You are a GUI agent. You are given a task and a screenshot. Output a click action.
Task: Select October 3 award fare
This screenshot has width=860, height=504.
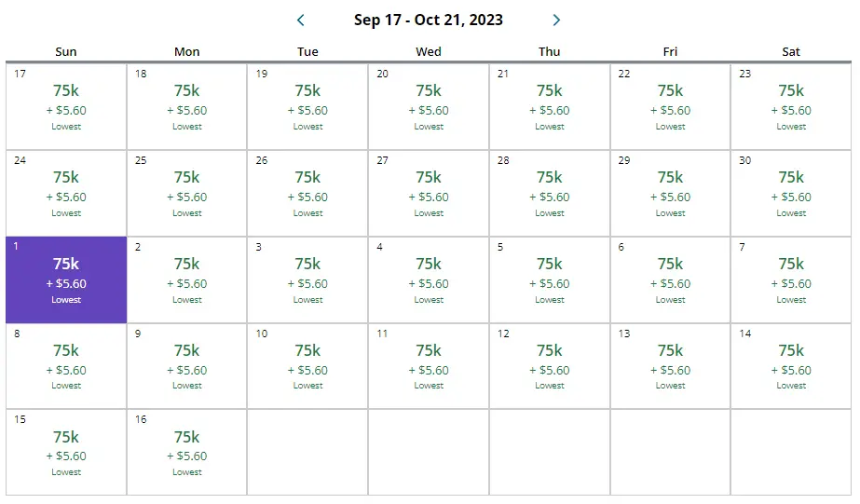[307, 280]
